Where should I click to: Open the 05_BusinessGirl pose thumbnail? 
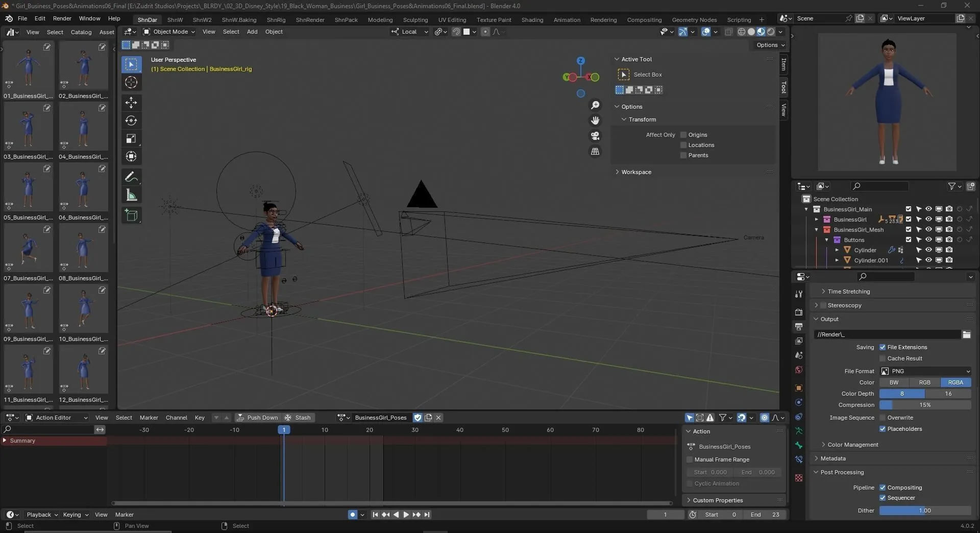click(x=28, y=188)
